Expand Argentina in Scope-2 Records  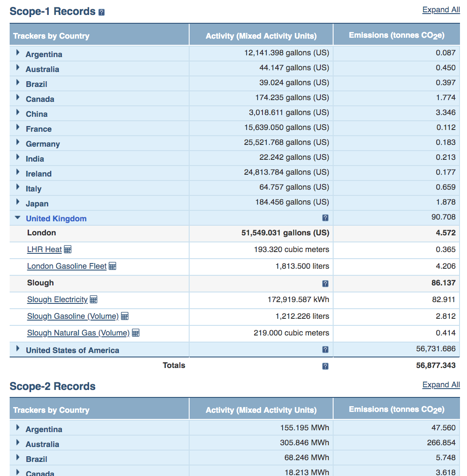click(18, 428)
